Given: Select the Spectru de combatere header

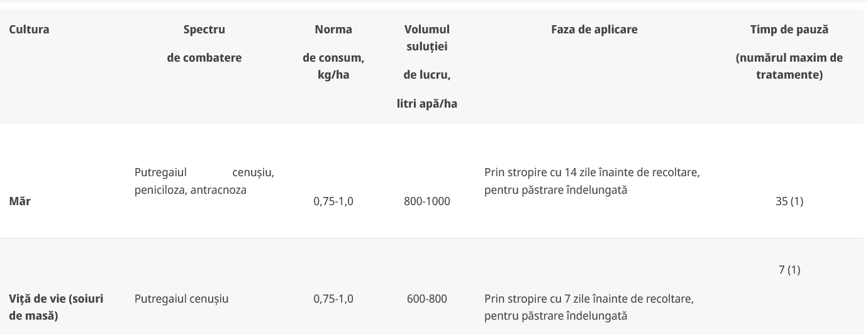Looking at the screenshot, I should pos(204,43).
